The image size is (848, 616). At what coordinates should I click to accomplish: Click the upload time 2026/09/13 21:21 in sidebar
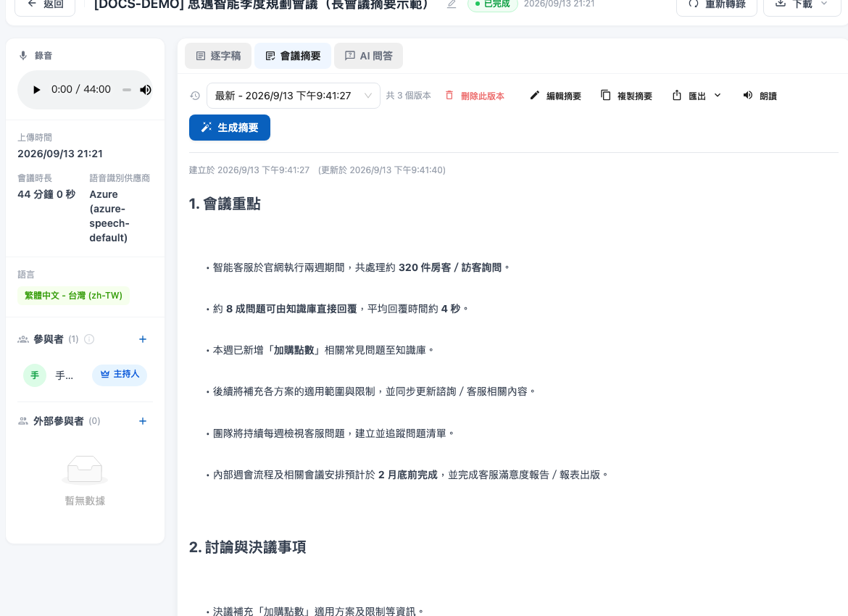[60, 154]
